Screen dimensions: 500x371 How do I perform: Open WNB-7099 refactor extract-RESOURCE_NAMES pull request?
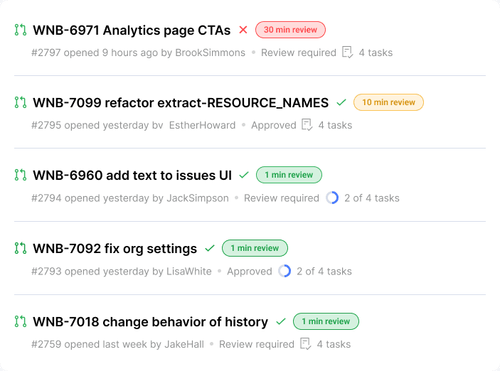pos(181,103)
